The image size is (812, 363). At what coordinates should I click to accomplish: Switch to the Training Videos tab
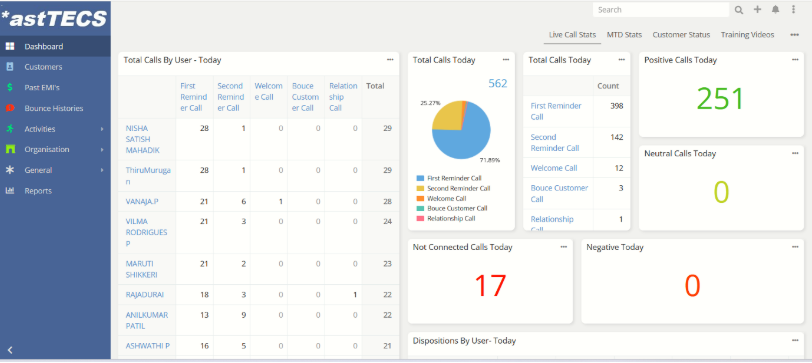(747, 35)
